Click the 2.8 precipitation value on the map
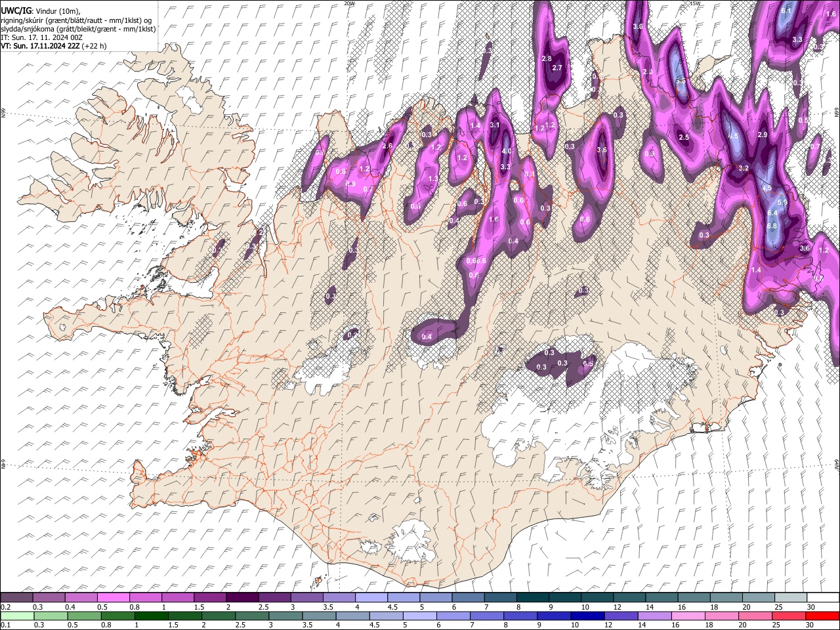Screen dimensions: 840x630 (547, 59)
